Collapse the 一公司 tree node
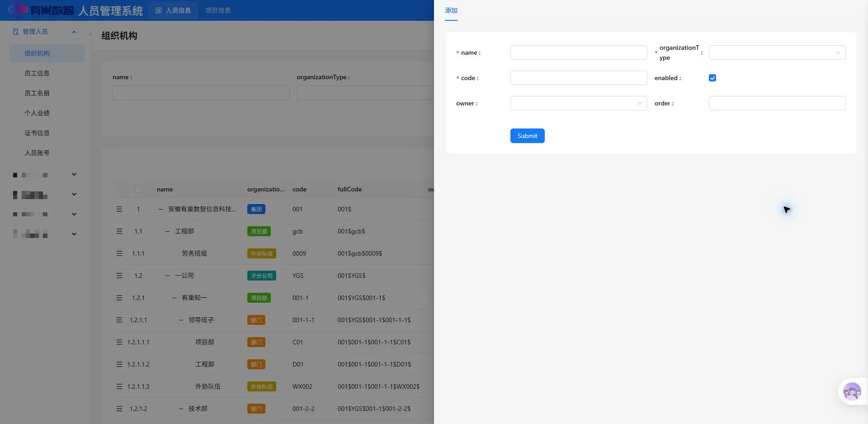This screenshot has width=868, height=424. (x=167, y=276)
